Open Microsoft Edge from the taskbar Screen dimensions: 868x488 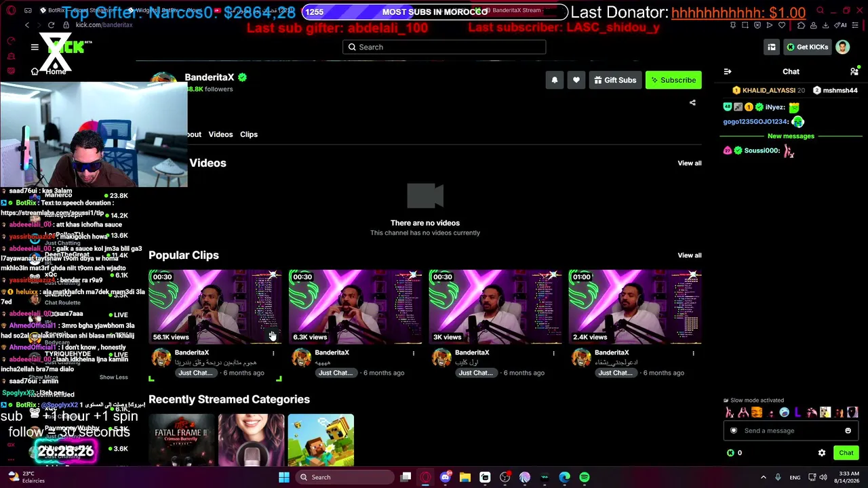point(565,477)
